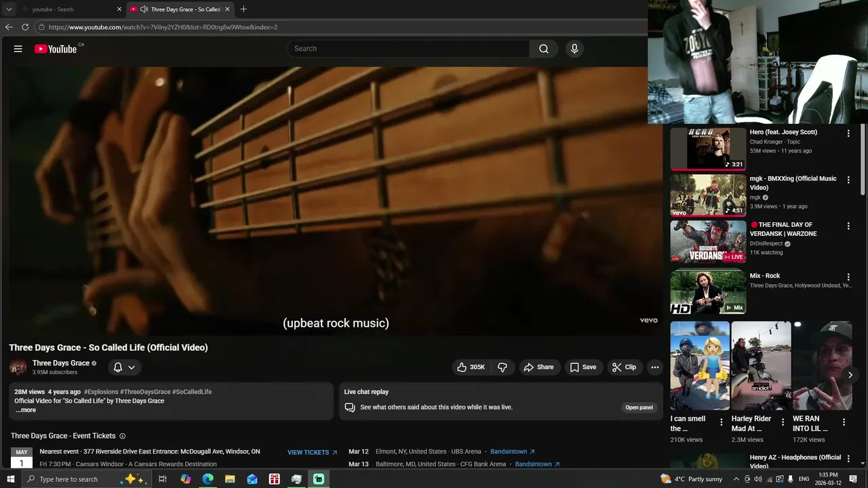Viewport: 868px width, 488px height.
Task: Open Bandsintown link for Baltimore show
Action: [537, 464]
